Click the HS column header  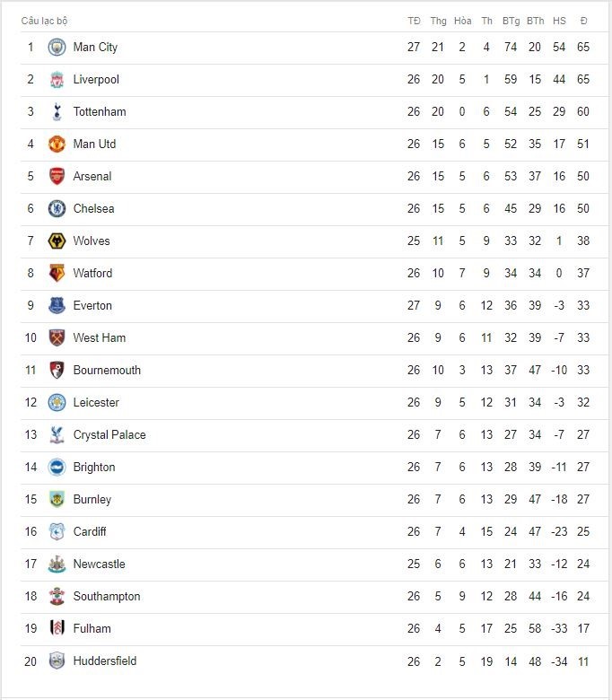(559, 21)
